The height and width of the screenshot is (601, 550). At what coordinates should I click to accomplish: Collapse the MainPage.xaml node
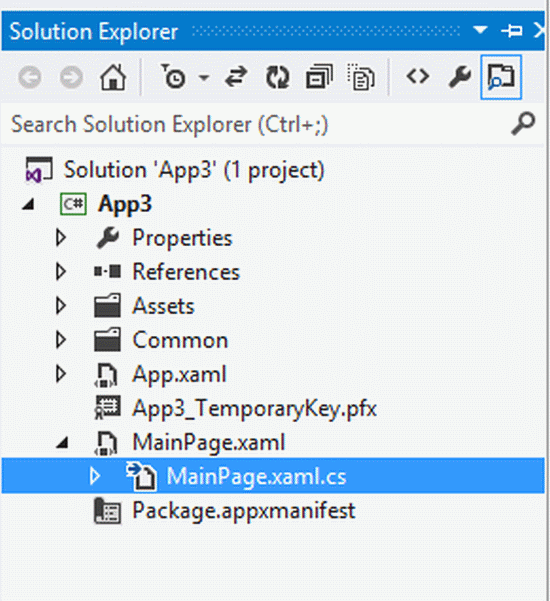(x=61, y=443)
